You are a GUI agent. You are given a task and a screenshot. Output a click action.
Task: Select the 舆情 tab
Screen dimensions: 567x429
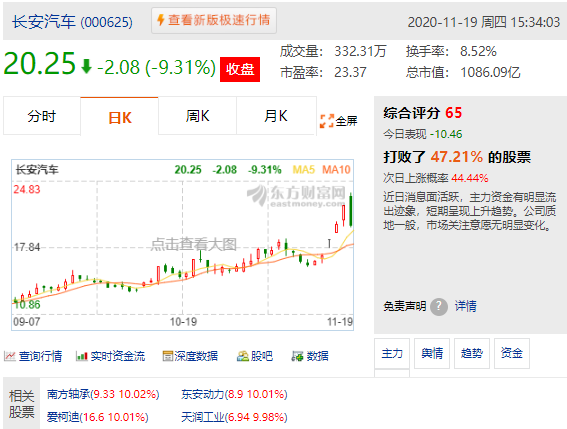tap(432, 353)
